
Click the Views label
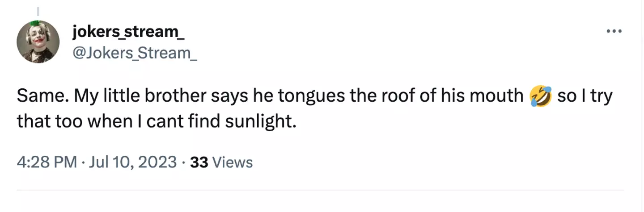click(x=232, y=162)
